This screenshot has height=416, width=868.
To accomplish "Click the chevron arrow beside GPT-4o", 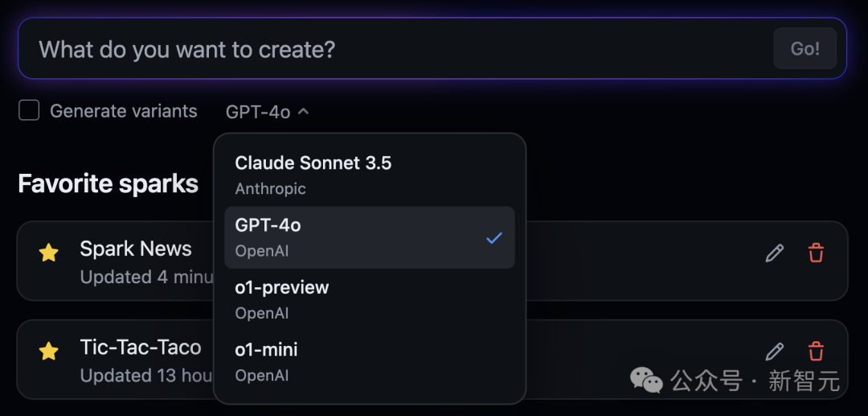I will [303, 112].
